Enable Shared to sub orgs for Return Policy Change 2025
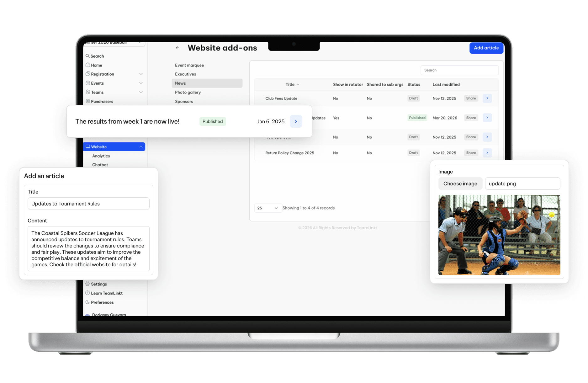 pyautogui.click(x=369, y=153)
